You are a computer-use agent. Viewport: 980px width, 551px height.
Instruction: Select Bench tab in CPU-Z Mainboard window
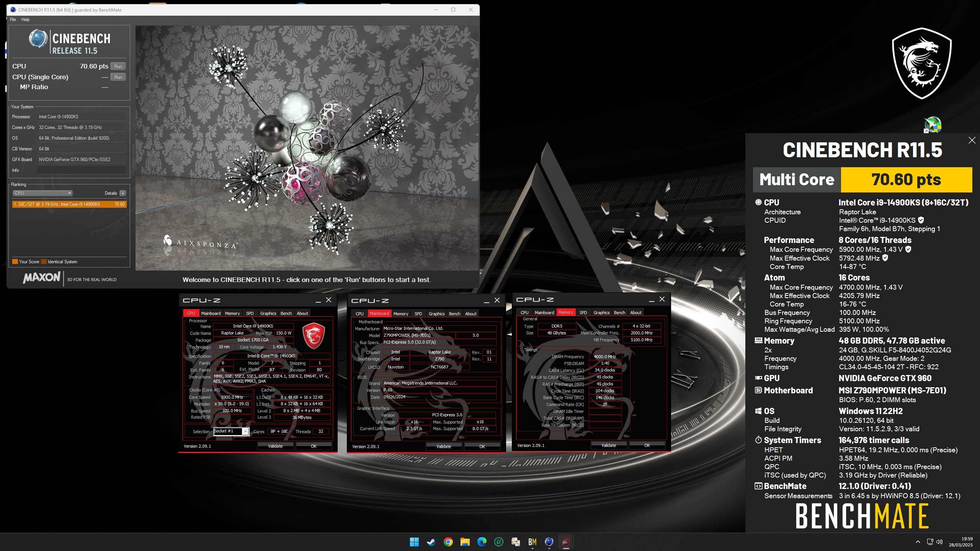click(x=455, y=314)
